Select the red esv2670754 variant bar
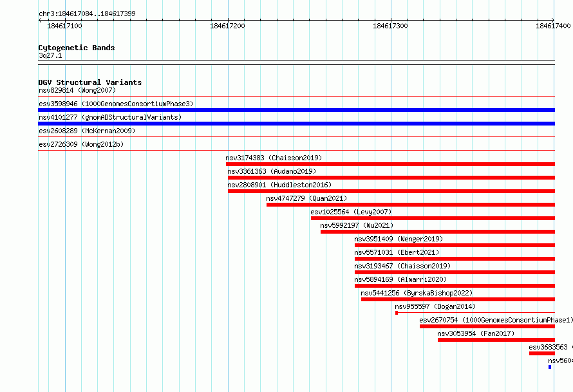 pos(487,326)
